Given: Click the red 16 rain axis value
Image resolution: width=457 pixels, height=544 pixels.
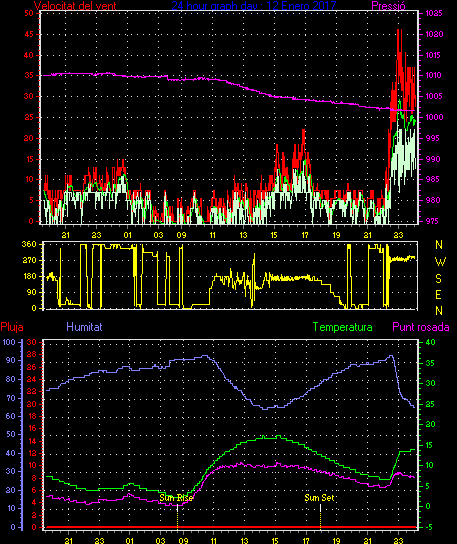Looking at the screenshot, I should point(32,428).
